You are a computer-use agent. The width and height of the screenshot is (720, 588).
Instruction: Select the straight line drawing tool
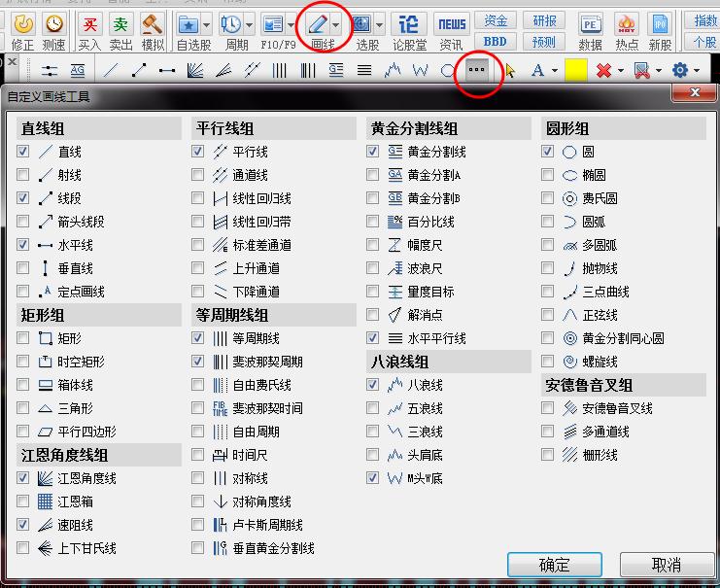coord(111,70)
